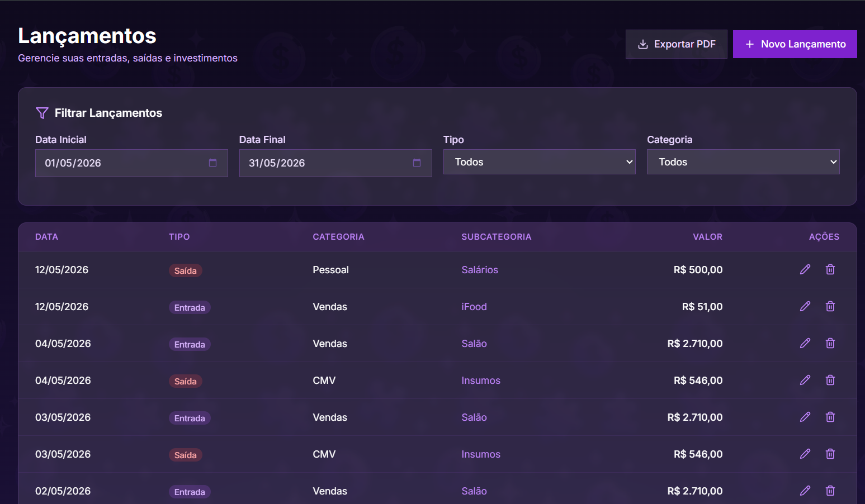
Task: Open the Tipo dropdown
Action: 540,162
